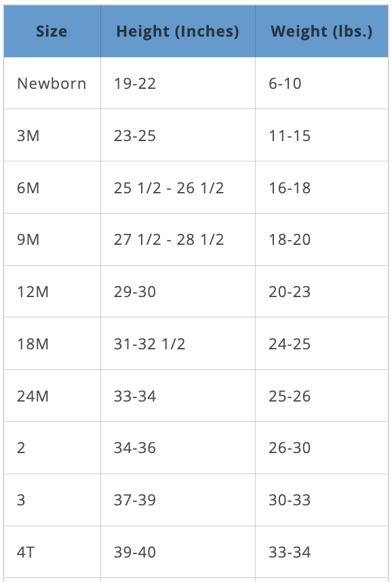Select the 12M size cell
Image resolution: width=392 pixels, height=582 pixels.
click(52, 292)
